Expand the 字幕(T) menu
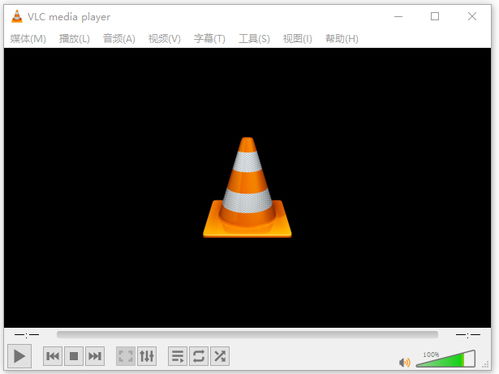The width and height of the screenshot is (499, 374). [209, 39]
